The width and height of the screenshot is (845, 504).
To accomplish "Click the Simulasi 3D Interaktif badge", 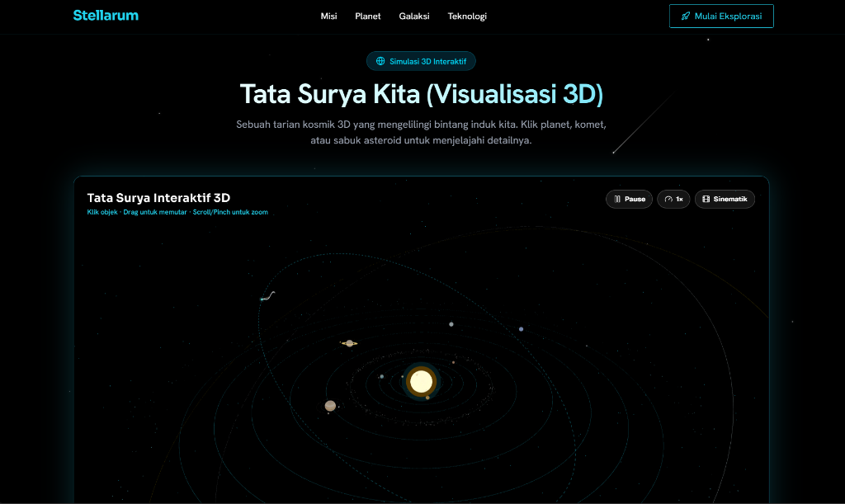I will 421,61.
